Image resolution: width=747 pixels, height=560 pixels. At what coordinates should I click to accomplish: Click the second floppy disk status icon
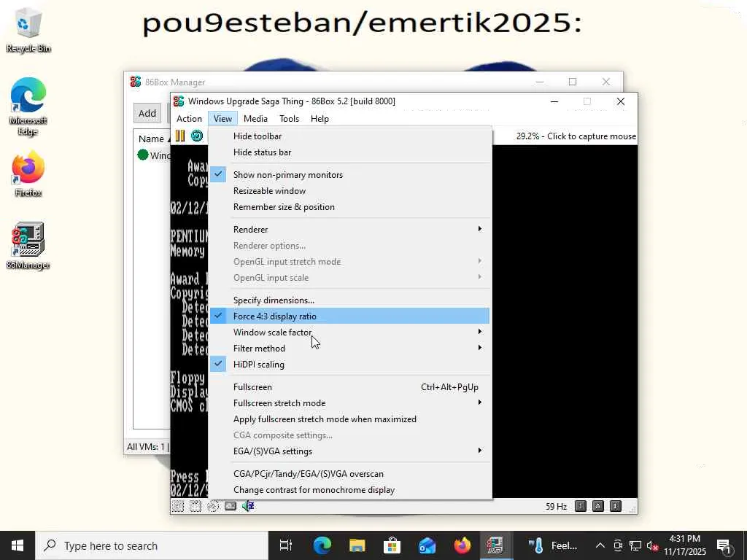point(196,506)
